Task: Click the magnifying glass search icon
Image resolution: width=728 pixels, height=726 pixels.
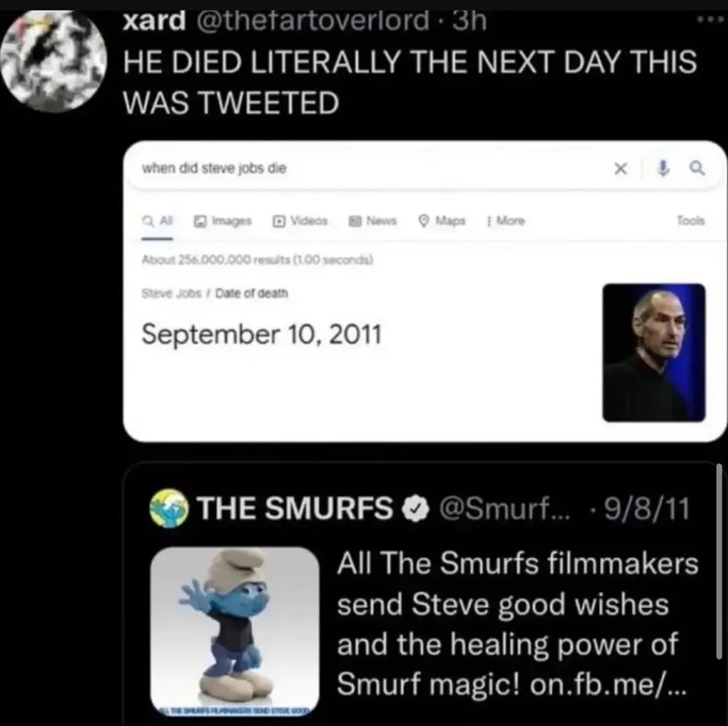Action: [697, 168]
